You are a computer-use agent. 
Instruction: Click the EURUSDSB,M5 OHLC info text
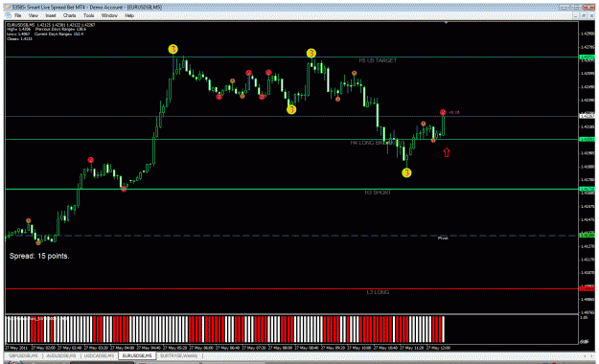click(x=51, y=25)
